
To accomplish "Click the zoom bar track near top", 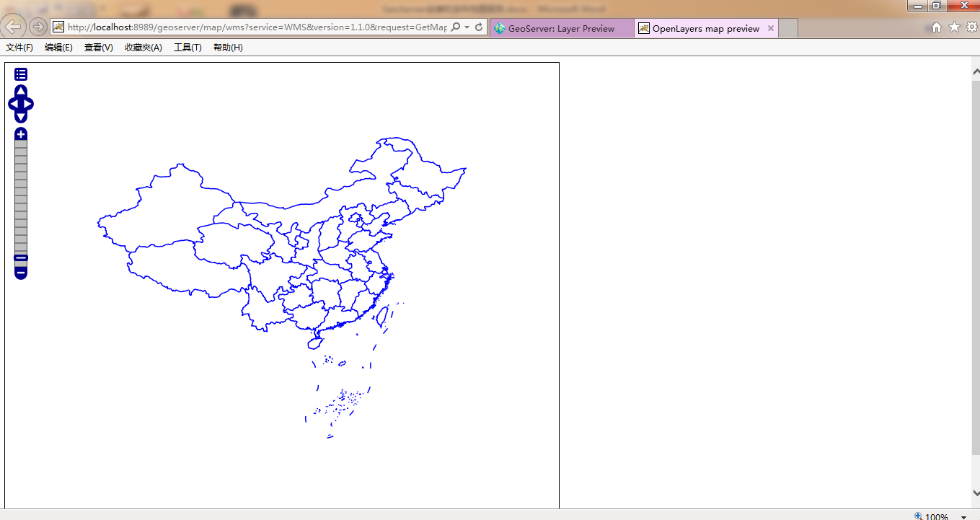I will [x=21, y=146].
